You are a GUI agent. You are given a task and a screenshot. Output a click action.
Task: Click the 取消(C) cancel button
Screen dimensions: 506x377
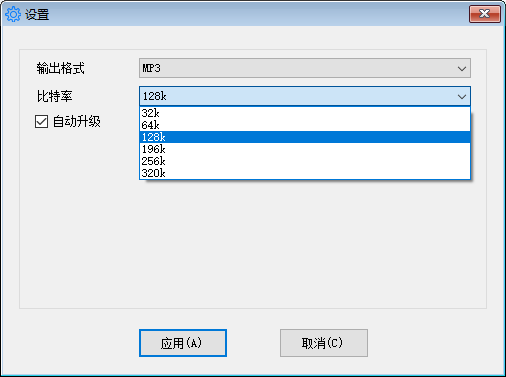[x=324, y=343]
